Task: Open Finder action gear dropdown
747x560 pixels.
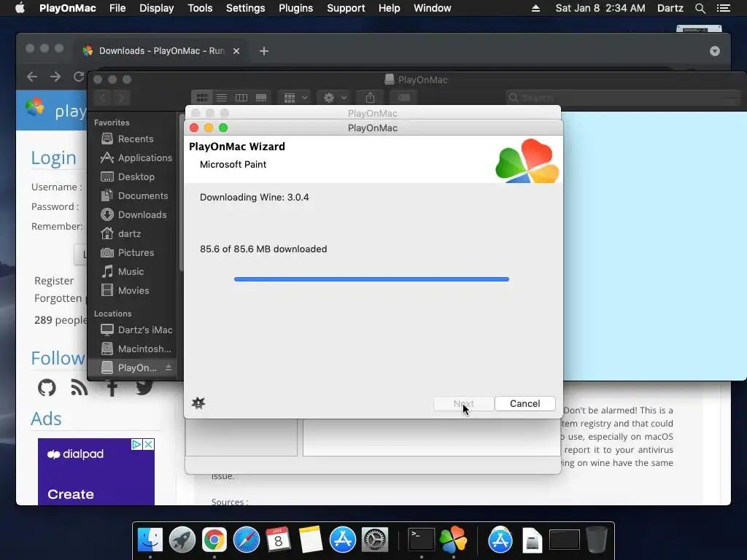Action: point(334,98)
